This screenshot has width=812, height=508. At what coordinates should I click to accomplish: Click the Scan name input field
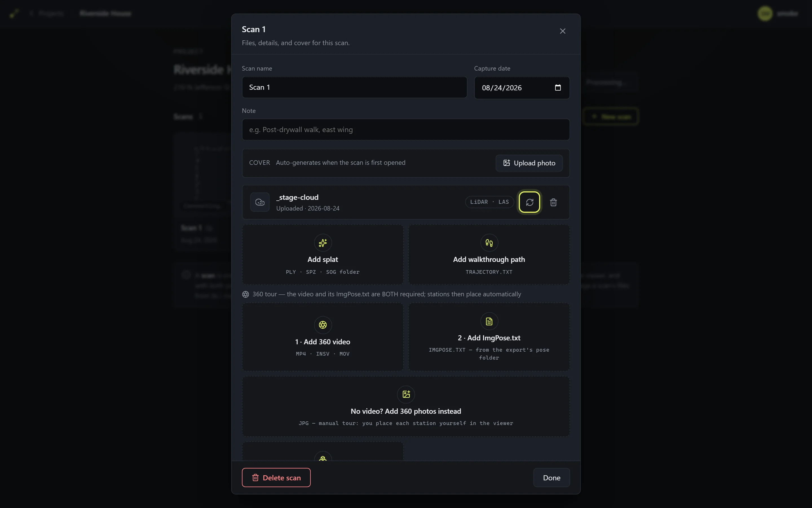pos(354,87)
